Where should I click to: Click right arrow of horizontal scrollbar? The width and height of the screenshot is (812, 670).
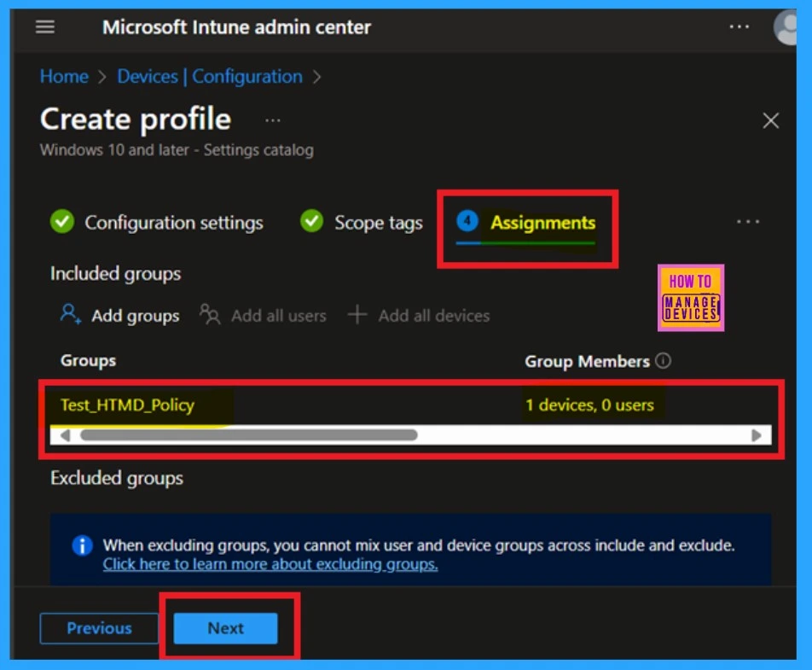(756, 435)
